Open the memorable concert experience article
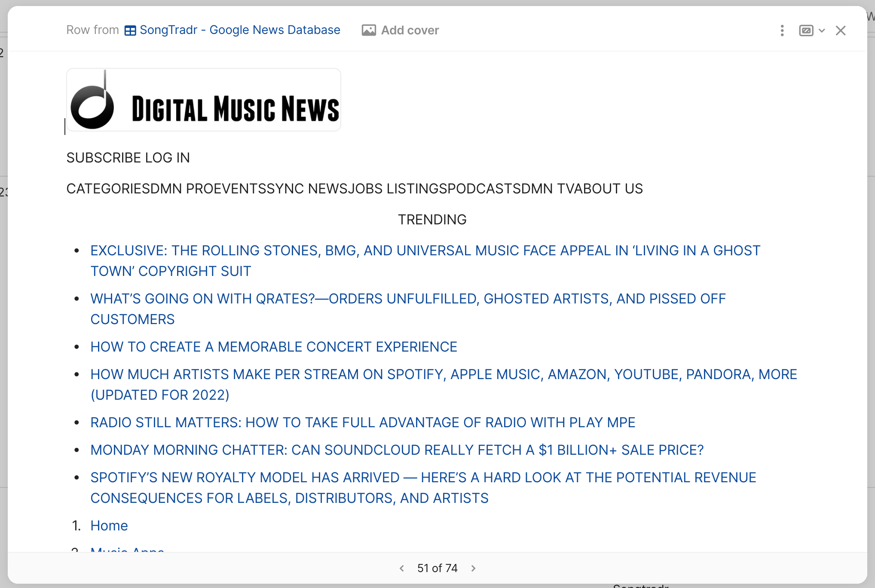 tap(273, 346)
